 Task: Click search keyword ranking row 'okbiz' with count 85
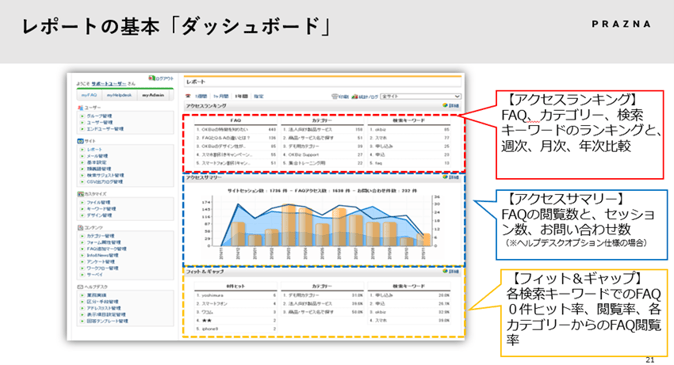[409, 129]
